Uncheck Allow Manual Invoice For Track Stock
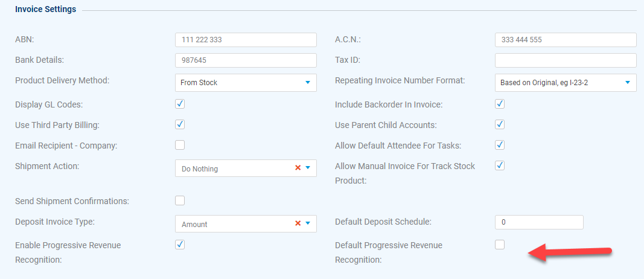This screenshot has height=279, width=644. tap(499, 165)
